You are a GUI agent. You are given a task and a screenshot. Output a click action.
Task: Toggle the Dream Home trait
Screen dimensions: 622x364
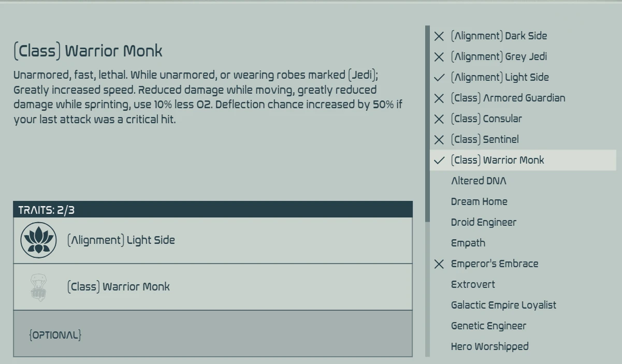click(x=479, y=202)
